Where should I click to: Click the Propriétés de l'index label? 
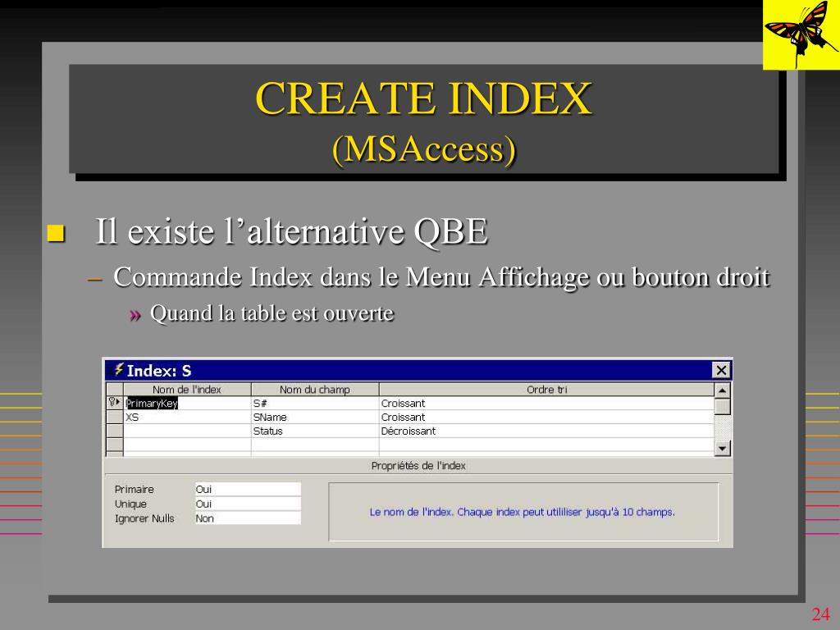[418, 466]
